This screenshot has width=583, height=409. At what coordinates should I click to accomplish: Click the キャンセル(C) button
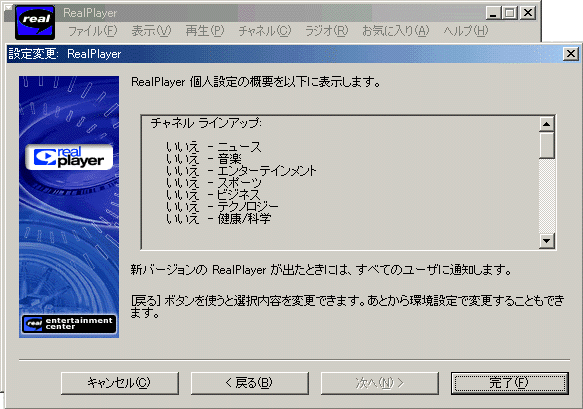click(x=120, y=383)
